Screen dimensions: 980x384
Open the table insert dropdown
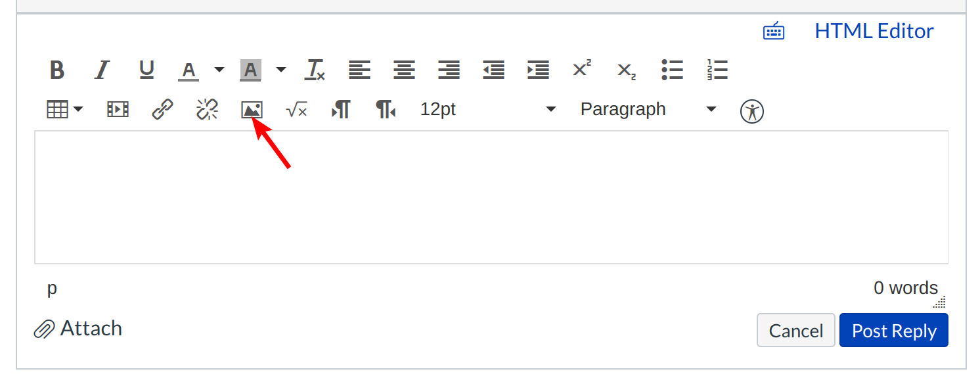tap(65, 110)
